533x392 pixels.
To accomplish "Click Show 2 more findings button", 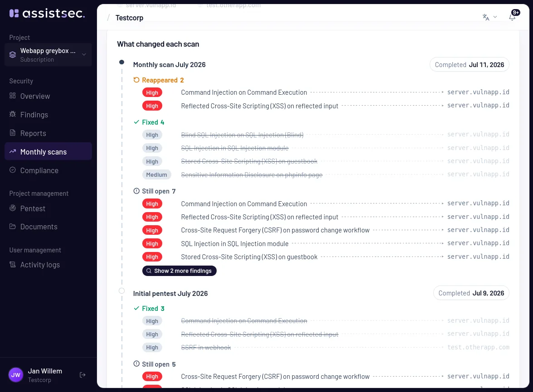I will pyautogui.click(x=179, y=271).
